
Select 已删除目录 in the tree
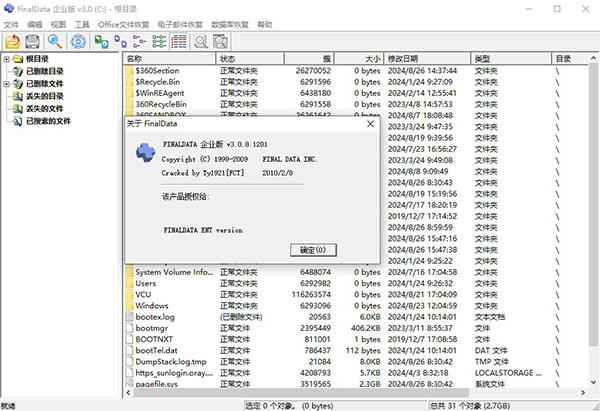[x=44, y=71]
